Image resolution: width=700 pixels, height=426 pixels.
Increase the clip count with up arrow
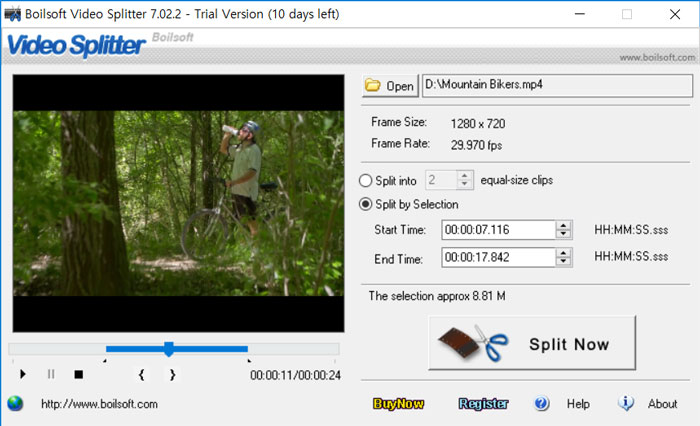click(x=465, y=175)
